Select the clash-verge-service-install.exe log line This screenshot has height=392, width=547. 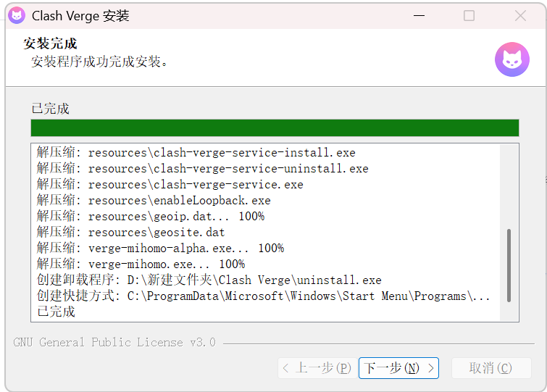pos(196,152)
